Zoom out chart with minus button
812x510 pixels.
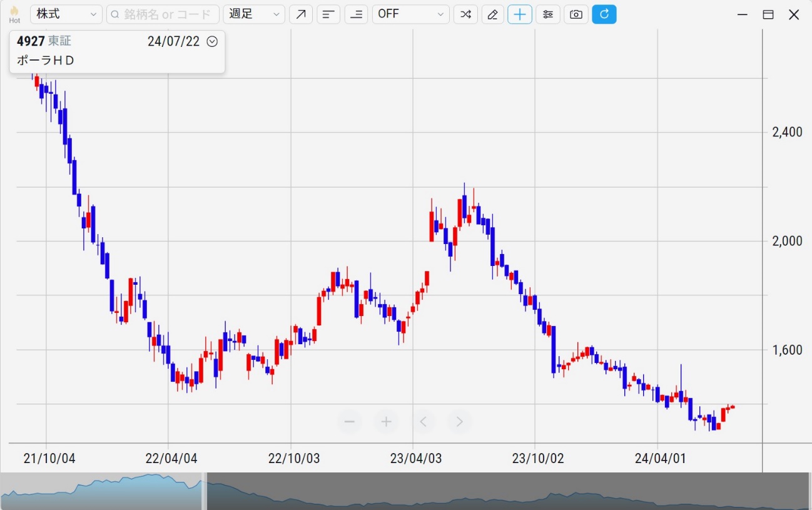coord(350,422)
